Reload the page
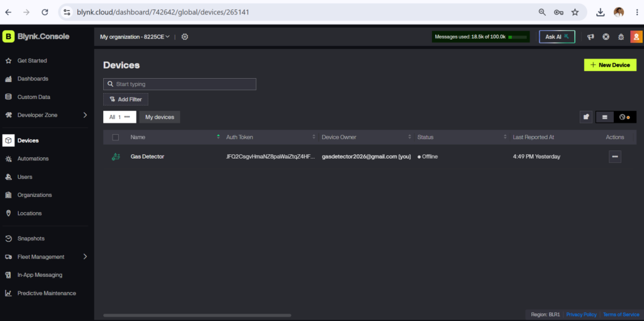The width and height of the screenshot is (644, 321). [x=45, y=13]
